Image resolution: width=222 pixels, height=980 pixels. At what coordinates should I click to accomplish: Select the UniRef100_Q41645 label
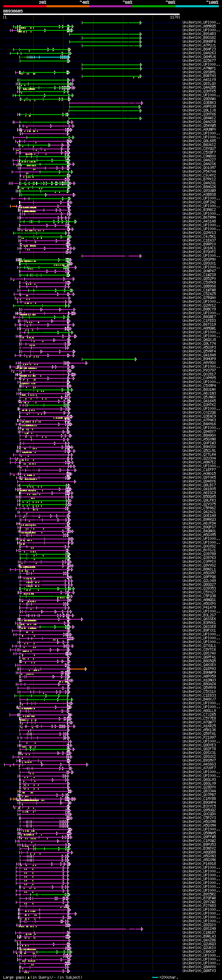(199, 401)
